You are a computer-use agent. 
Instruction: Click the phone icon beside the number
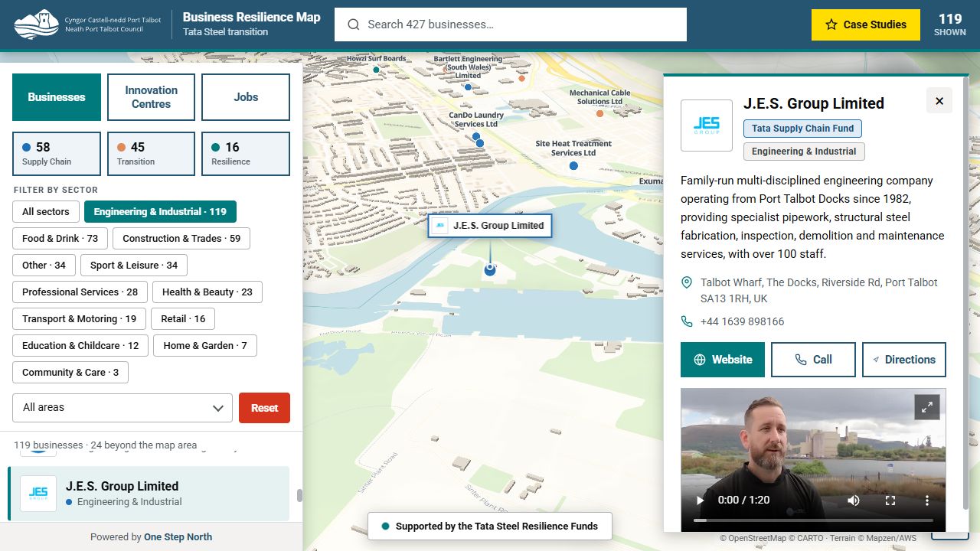point(687,321)
